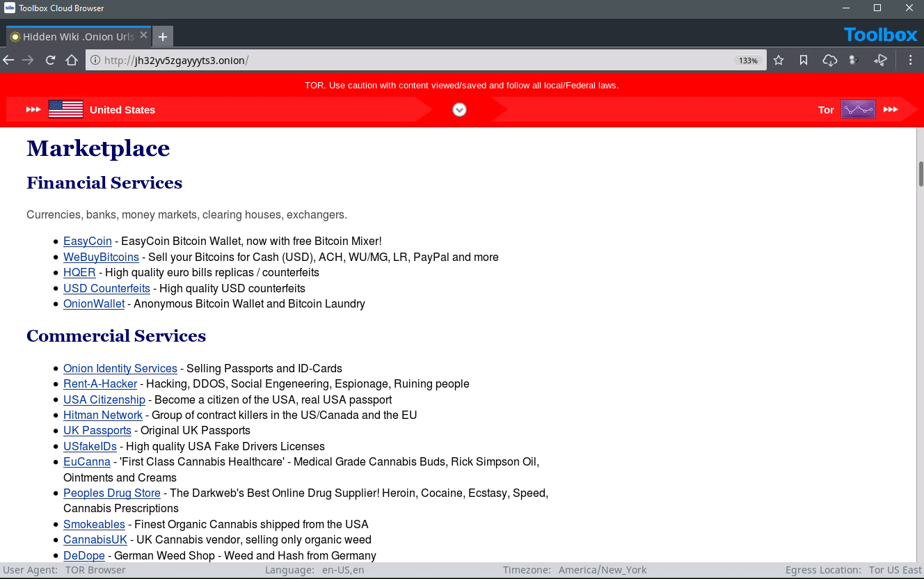Visit the CannabisUK link
924x579 pixels.
click(x=95, y=539)
